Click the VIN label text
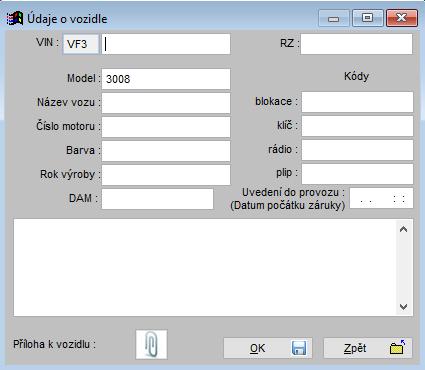Screen dimensions: 425x370 point(47,42)
